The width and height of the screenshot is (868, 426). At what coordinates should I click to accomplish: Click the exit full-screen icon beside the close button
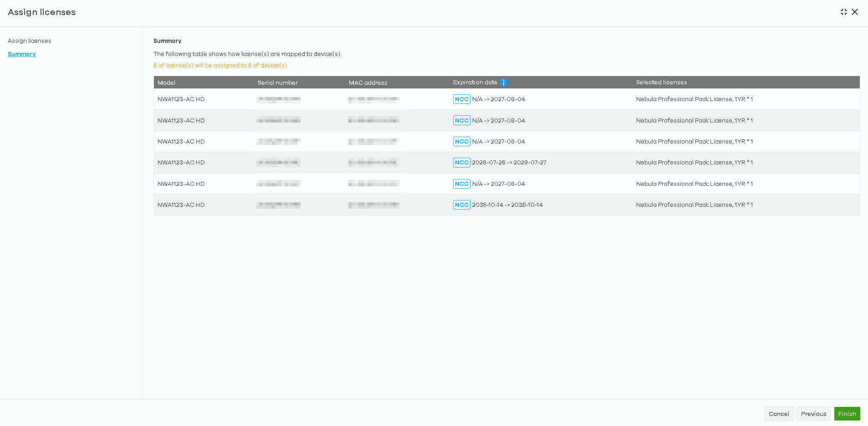click(843, 12)
